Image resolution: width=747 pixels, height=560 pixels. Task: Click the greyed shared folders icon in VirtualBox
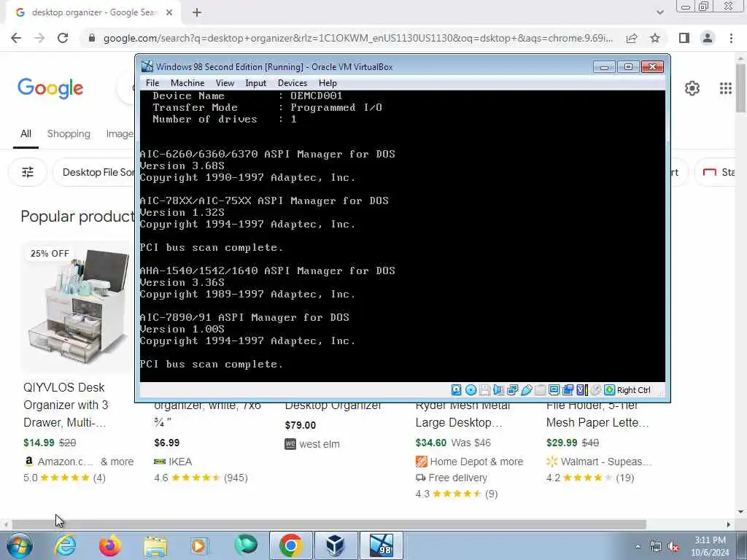[540, 390]
